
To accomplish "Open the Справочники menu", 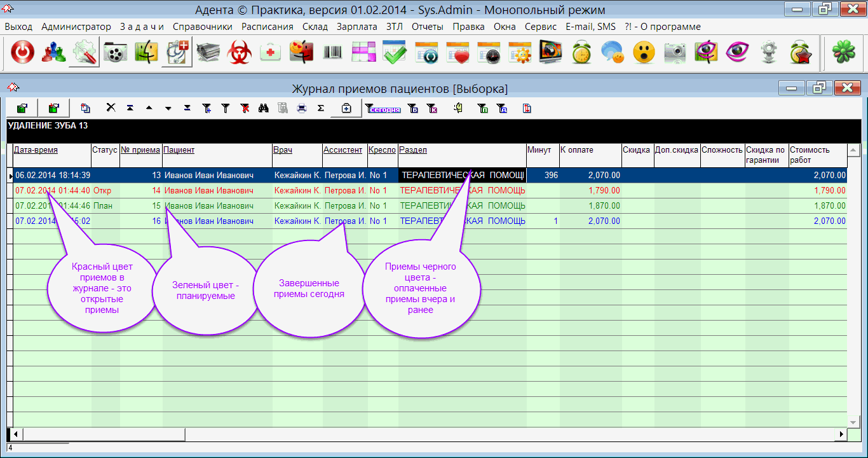I will pyautogui.click(x=202, y=27).
